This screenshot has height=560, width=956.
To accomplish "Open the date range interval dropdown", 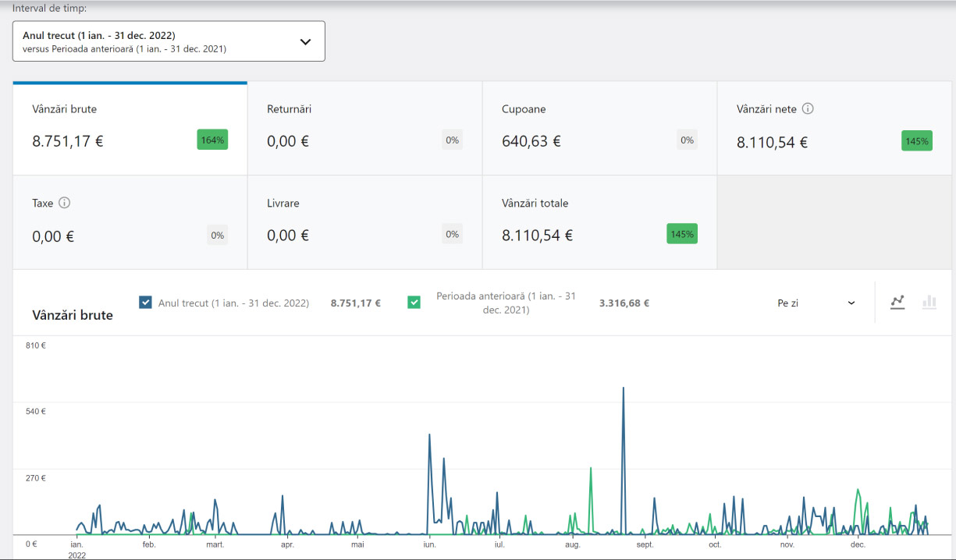I will (x=169, y=41).
